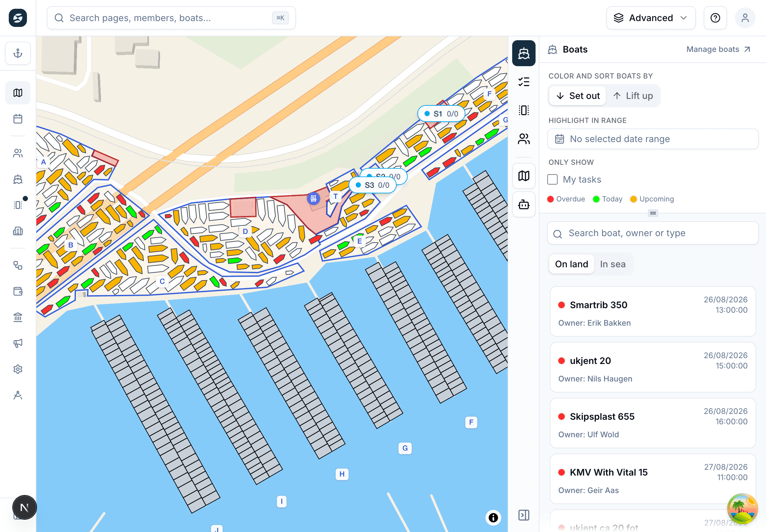Open the bank landmark icon in the left sidebar
The height and width of the screenshot is (532, 766).
click(18, 317)
